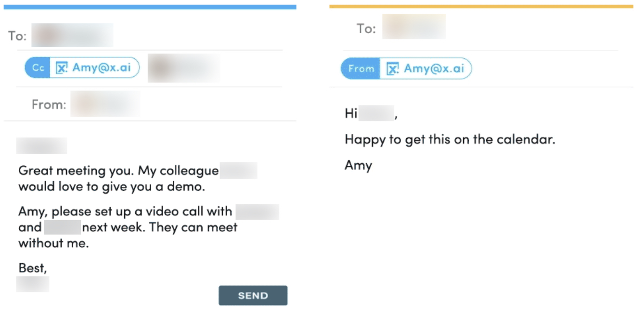Screen dimensions: 644x317
Task: Click the 'Amy' signature in reply email
Action: pos(358,166)
